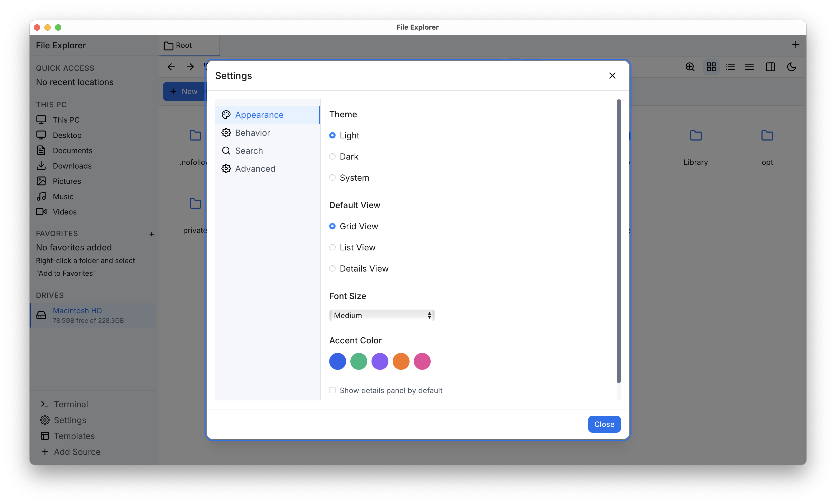
Task: Enable show details panel by default
Action: pyautogui.click(x=332, y=390)
